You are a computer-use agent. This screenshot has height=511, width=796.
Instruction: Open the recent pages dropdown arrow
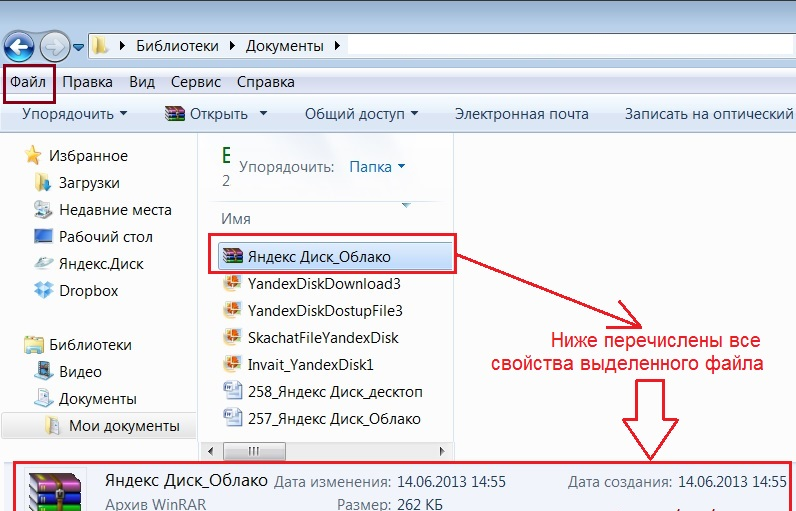click(78, 47)
